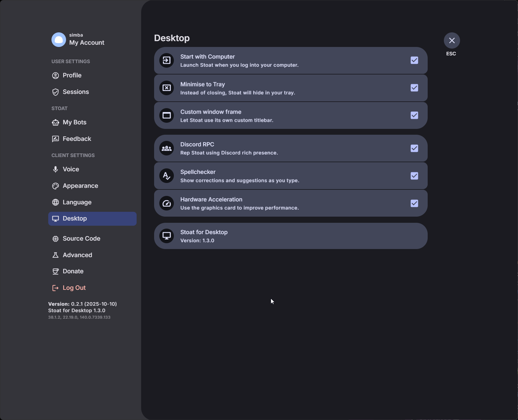The height and width of the screenshot is (420, 518).
Task: Open the Profile settings page
Action: pyautogui.click(x=92, y=75)
